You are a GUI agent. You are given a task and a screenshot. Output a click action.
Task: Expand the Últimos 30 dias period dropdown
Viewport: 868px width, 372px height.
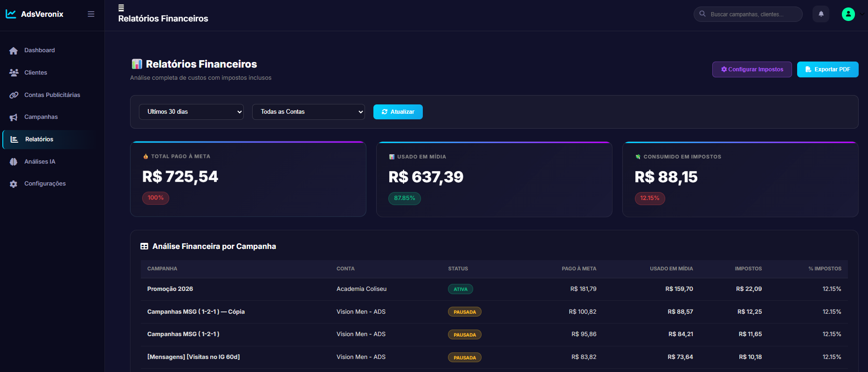tap(191, 112)
